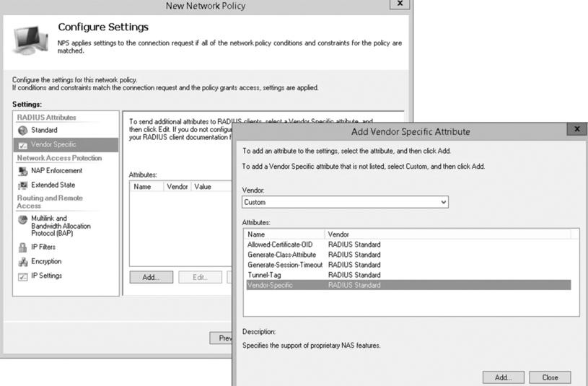Select the Extended State icon
The height and width of the screenshot is (386, 588).
coord(22,185)
